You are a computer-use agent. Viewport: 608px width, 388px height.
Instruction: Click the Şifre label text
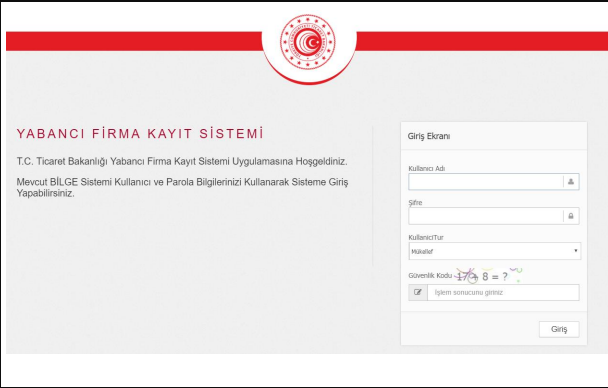415,203
